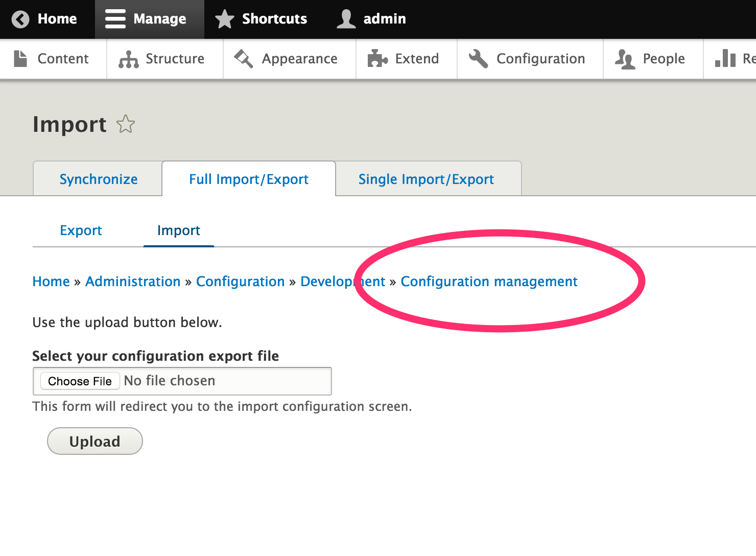Open the People admin menu

(653, 59)
